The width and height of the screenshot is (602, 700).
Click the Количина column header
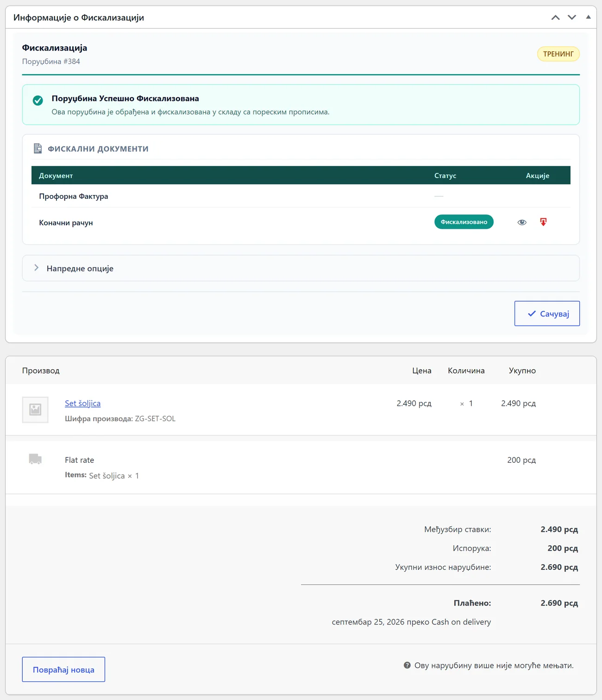point(466,371)
